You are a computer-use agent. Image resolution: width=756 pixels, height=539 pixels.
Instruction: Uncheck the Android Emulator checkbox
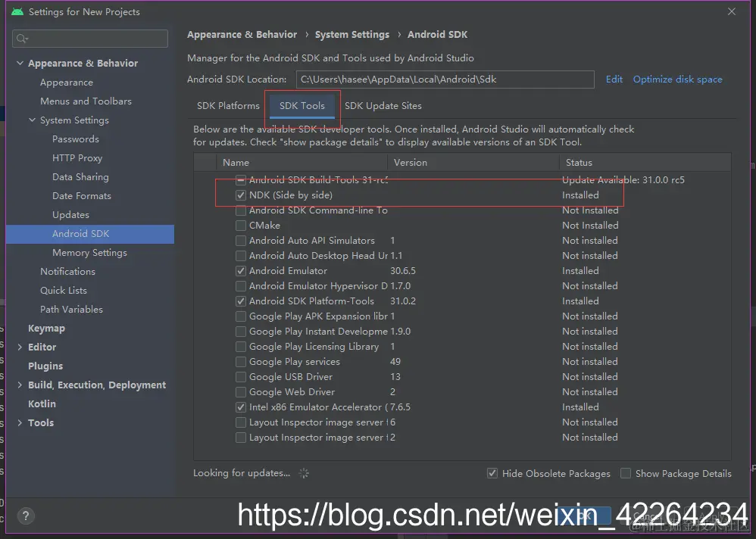coord(241,271)
